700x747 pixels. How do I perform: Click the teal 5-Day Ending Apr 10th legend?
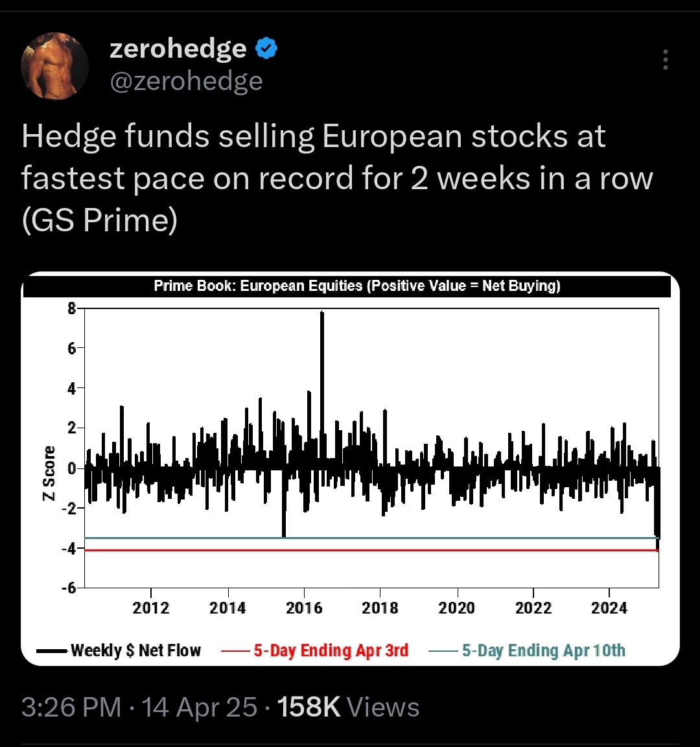point(527,650)
